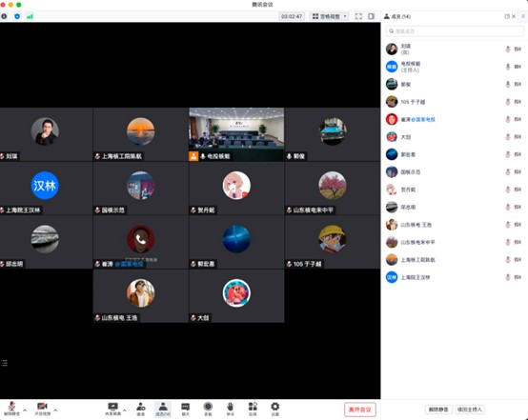Open the grid view layout dropdown

pyautogui.click(x=329, y=16)
